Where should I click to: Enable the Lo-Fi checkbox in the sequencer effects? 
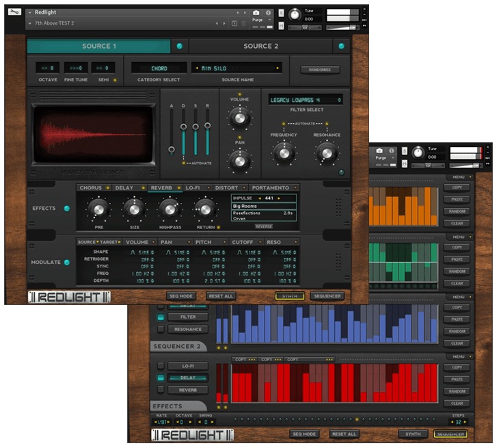[x=161, y=366]
